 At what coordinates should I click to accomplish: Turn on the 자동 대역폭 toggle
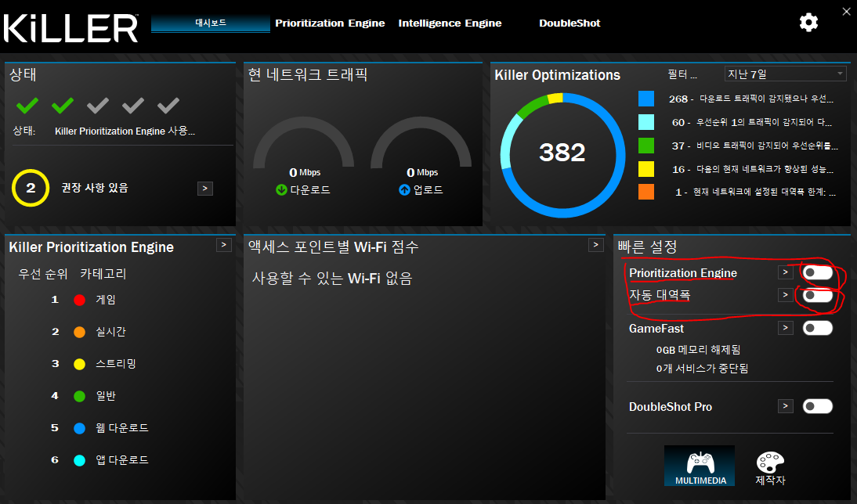[x=818, y=295]
